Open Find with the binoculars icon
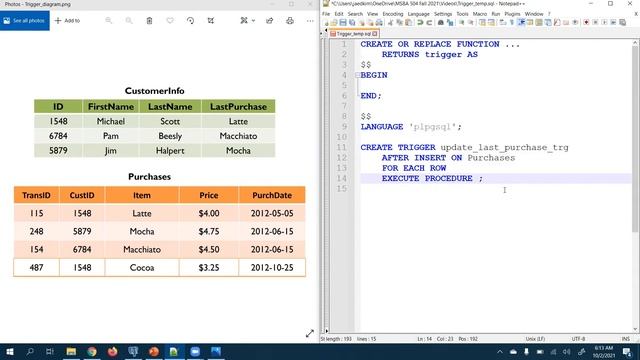The image size is (640, 360). point(440,22)
